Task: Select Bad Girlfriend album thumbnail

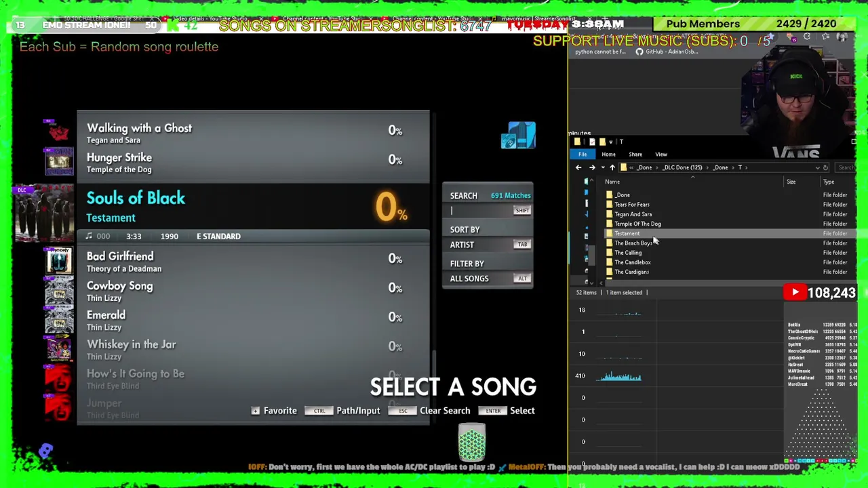Action: [x=59, y=261]
